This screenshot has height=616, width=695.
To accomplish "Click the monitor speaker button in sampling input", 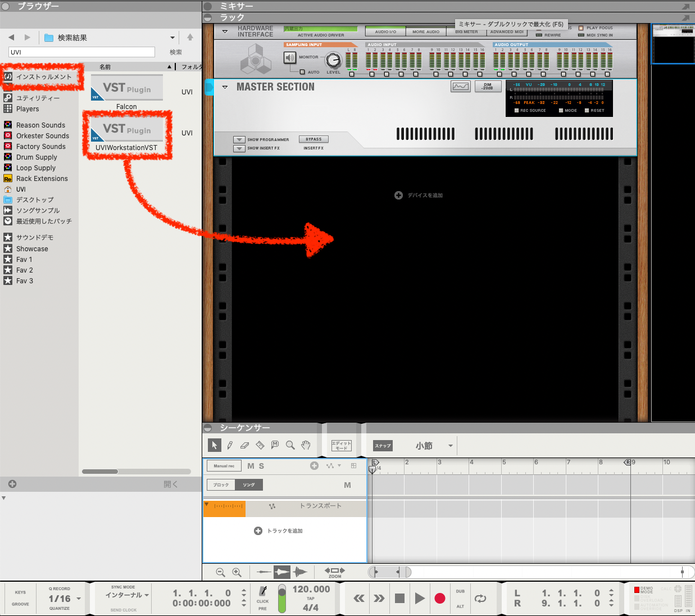I will click(290, 57).
